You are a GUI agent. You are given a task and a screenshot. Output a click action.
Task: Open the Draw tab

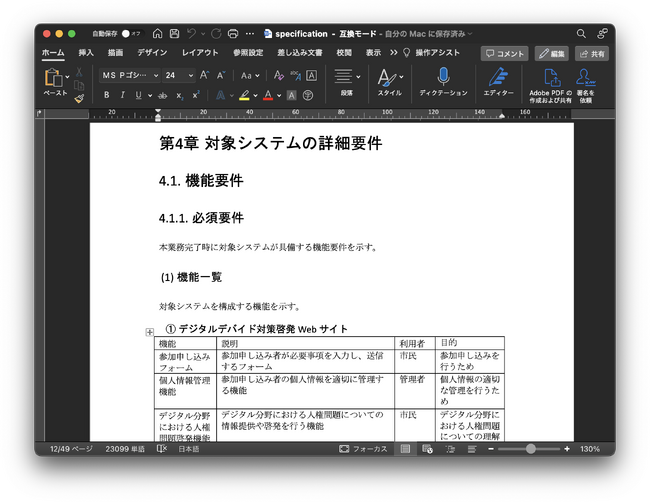point(115,53)
